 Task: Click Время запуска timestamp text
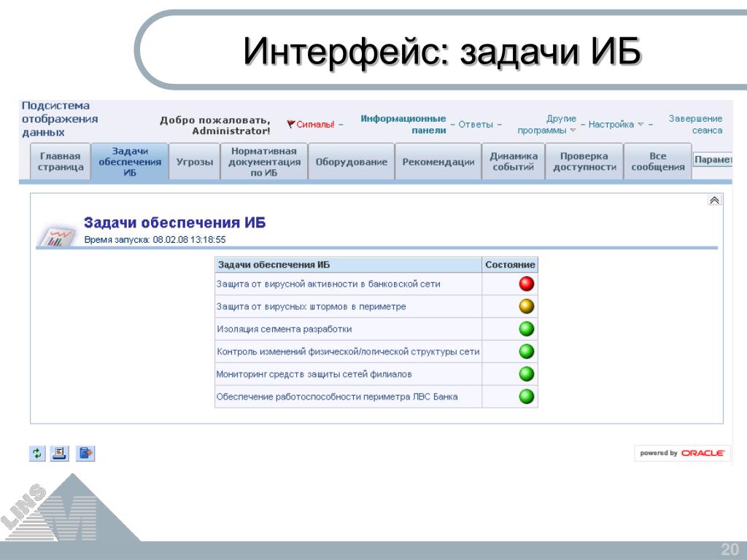tap(155, 239)
